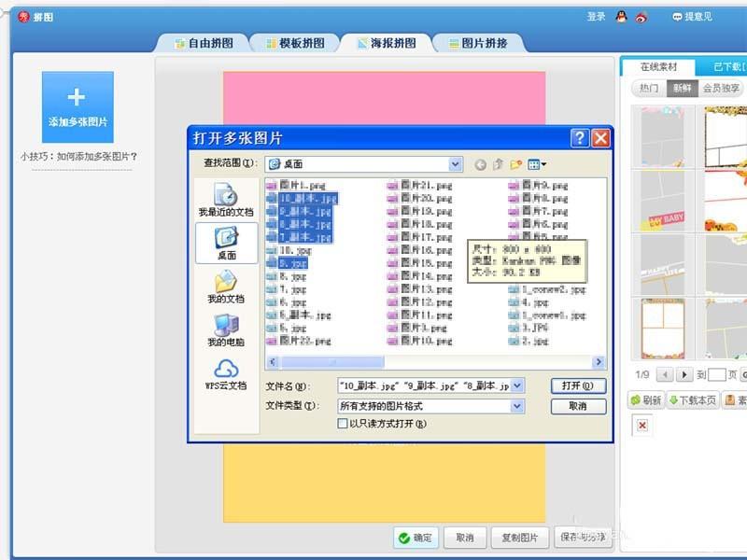
Task: Switch to the 图片拼接 tab
Action: (482, 42)
